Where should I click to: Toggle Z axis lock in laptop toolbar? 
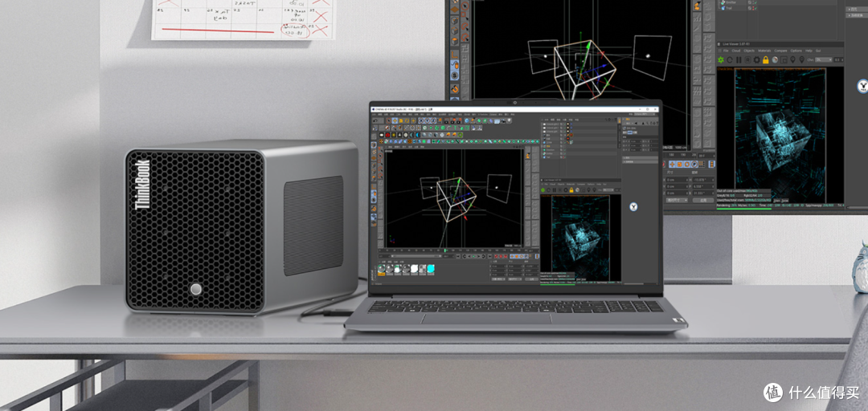[433, 120]
